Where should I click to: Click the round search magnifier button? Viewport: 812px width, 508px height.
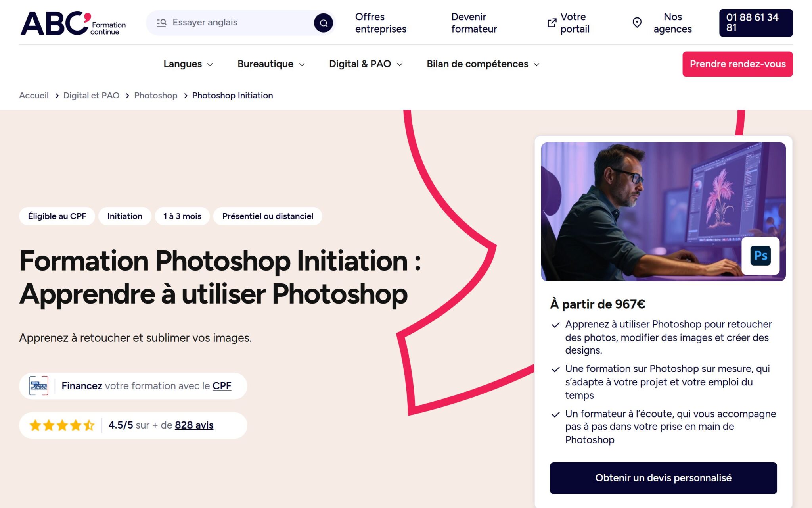pyautogui.click(x=324, y=23)
